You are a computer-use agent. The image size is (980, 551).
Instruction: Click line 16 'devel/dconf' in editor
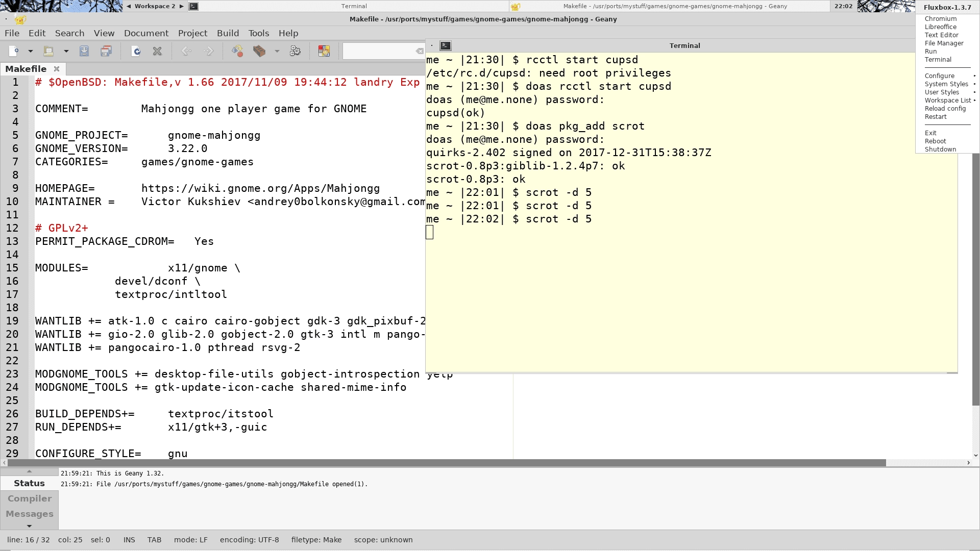click(x=157, y=281)
